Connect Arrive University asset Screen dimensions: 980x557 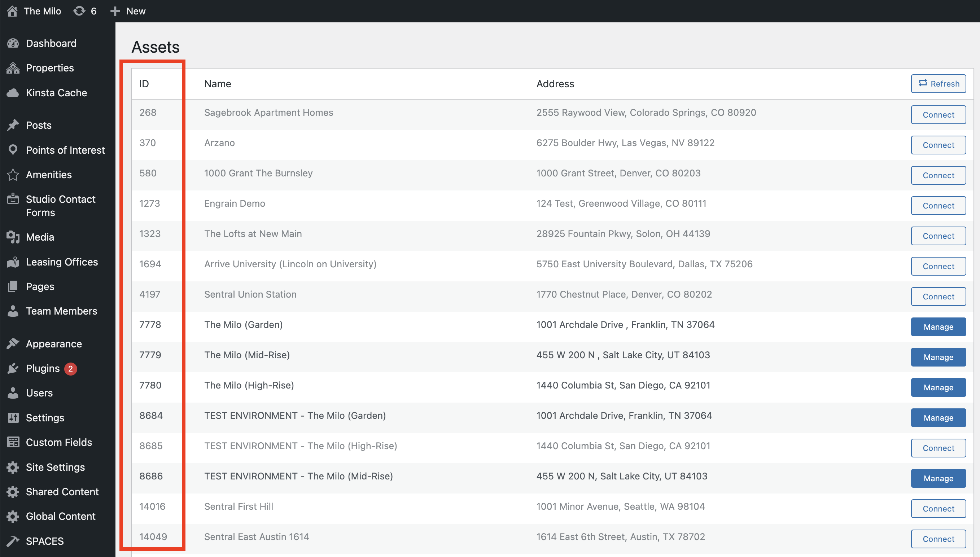pos(938,266)
